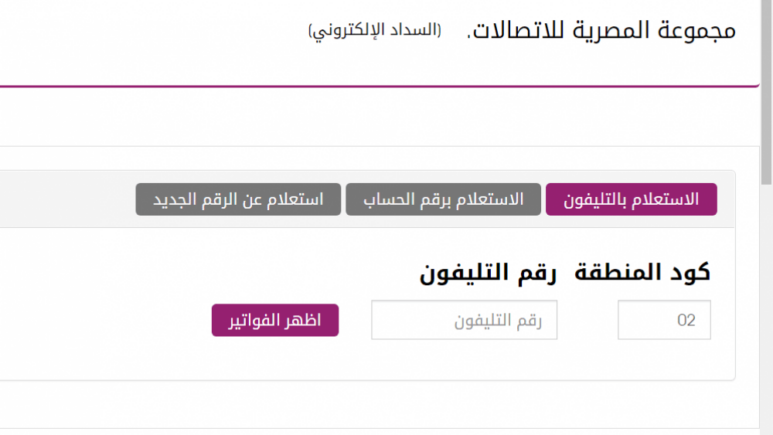
Task: Click empty area of the gray tab bar
Action: coord(67,199)
